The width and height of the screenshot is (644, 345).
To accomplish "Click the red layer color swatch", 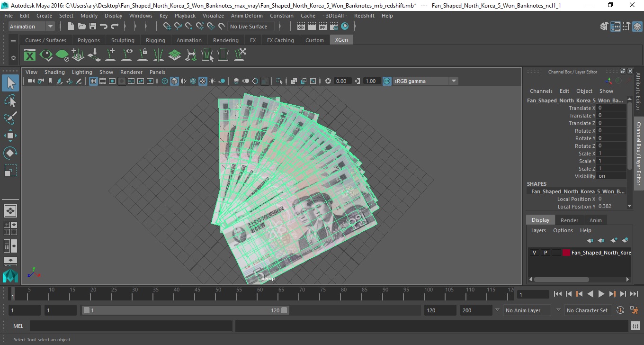I will coord(566,253).
